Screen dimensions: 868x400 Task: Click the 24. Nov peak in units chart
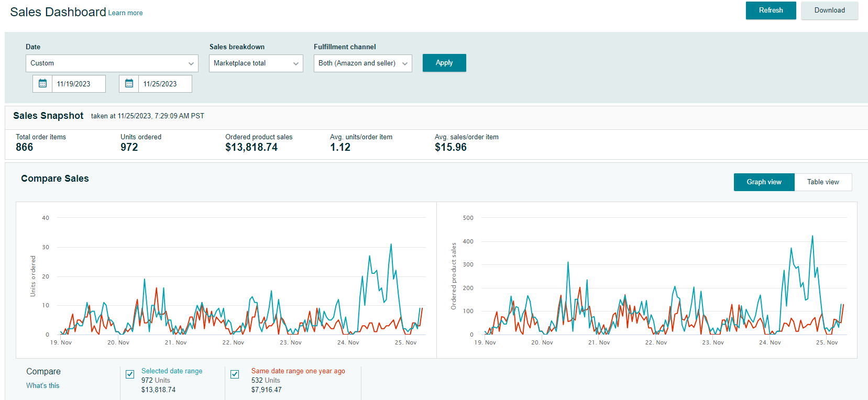391,245
